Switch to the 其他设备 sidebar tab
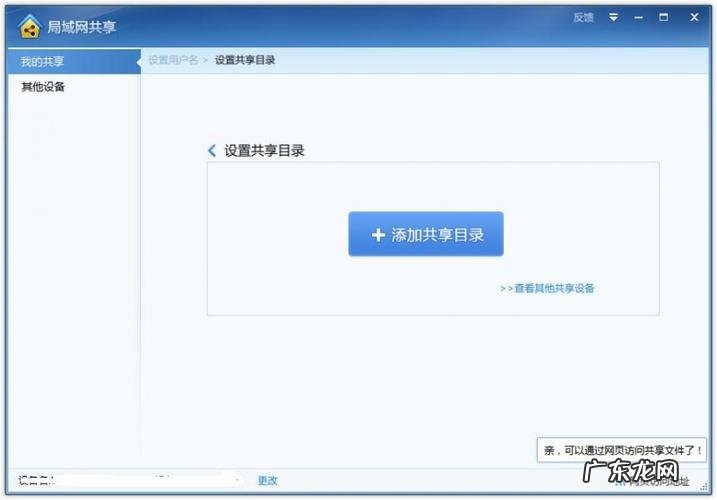This screenshot has width=717, height=500. 74,87
